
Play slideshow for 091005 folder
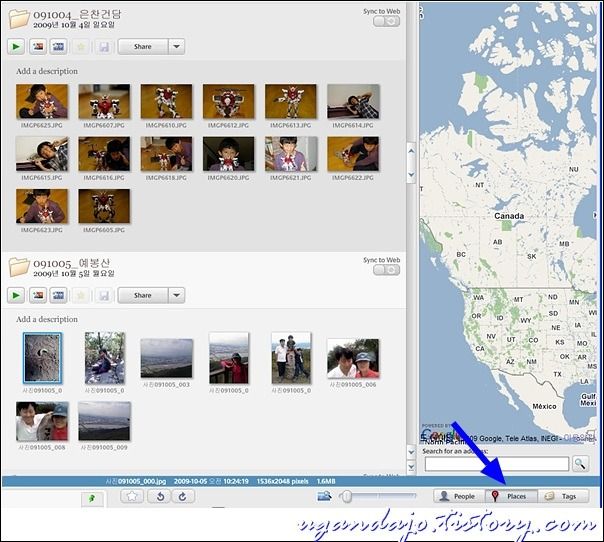tap(16, 295)
